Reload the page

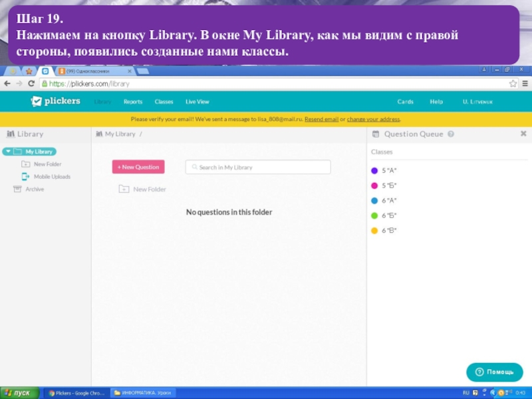click(31, 84)
